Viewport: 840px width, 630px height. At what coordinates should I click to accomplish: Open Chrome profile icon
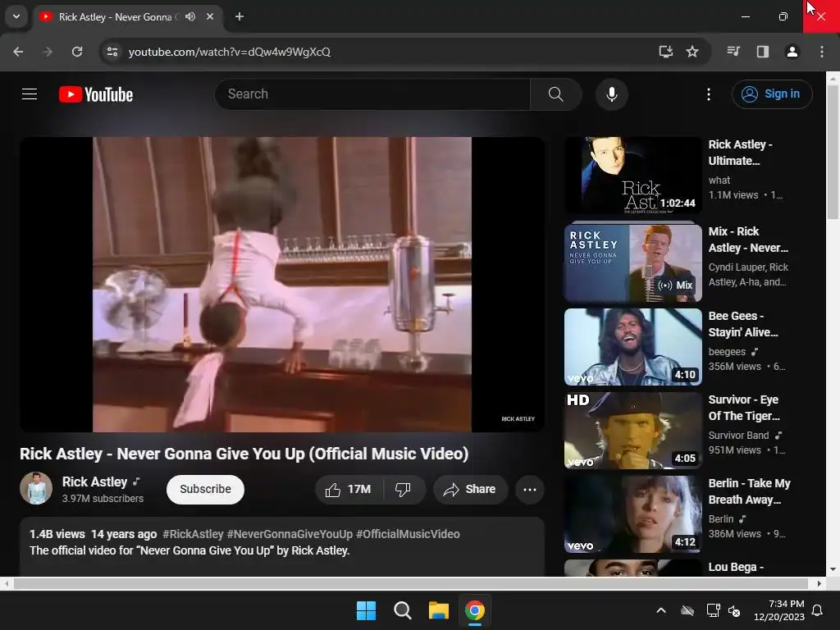point(792,52)
